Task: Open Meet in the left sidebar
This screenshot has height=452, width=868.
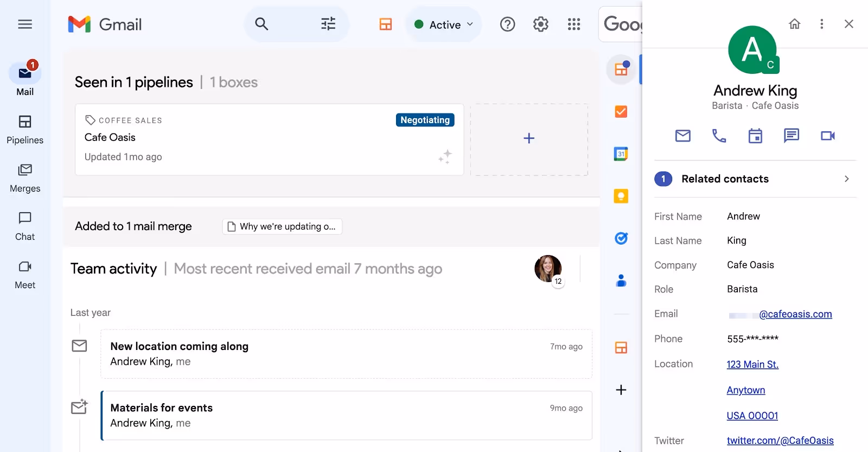Action: tap(25, 275)
